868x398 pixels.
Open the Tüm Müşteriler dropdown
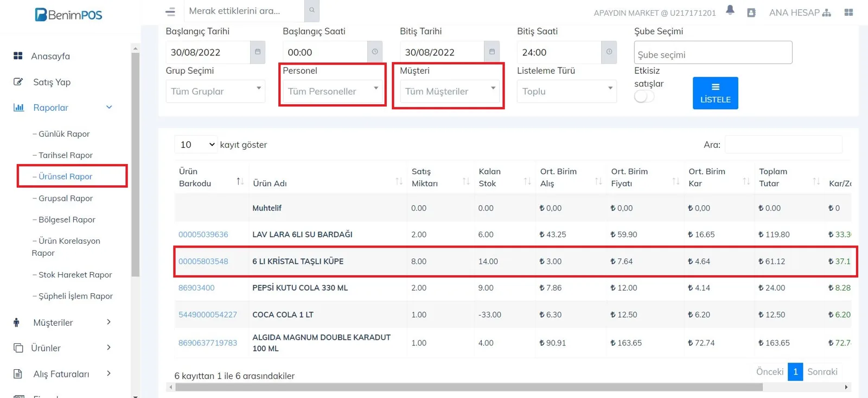click(x=450, y=91)
